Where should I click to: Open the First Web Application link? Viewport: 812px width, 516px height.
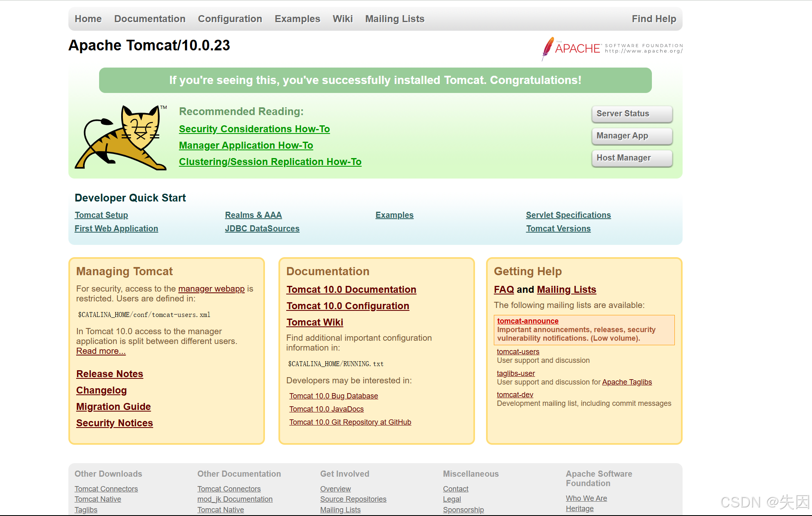[x=116, y=229]
